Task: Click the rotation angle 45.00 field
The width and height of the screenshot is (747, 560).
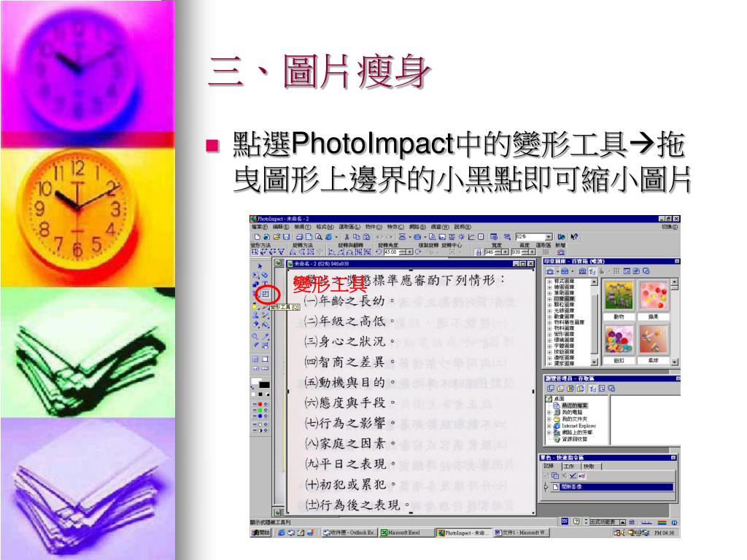Action: pyautogui.click(x=391, y=252)
